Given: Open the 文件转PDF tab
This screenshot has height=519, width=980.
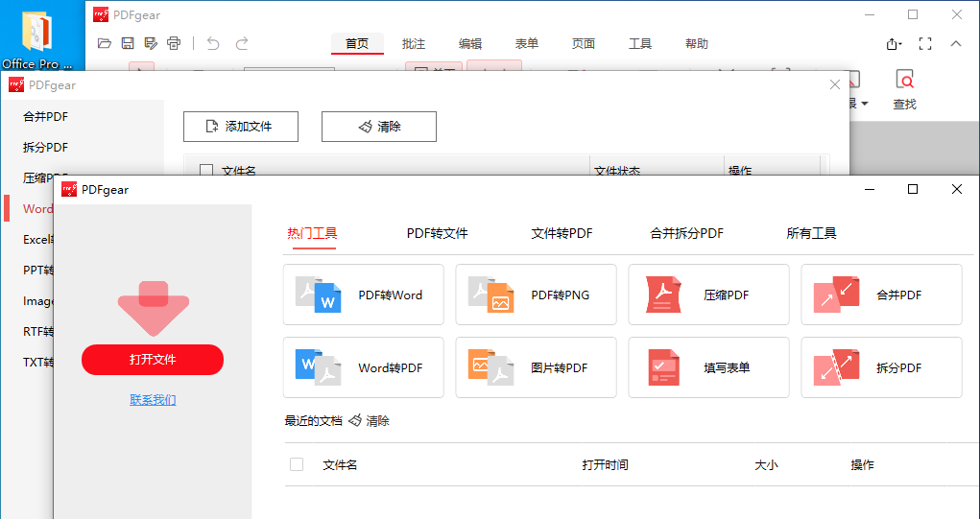Looking at the screenshot, I should 562,233.
